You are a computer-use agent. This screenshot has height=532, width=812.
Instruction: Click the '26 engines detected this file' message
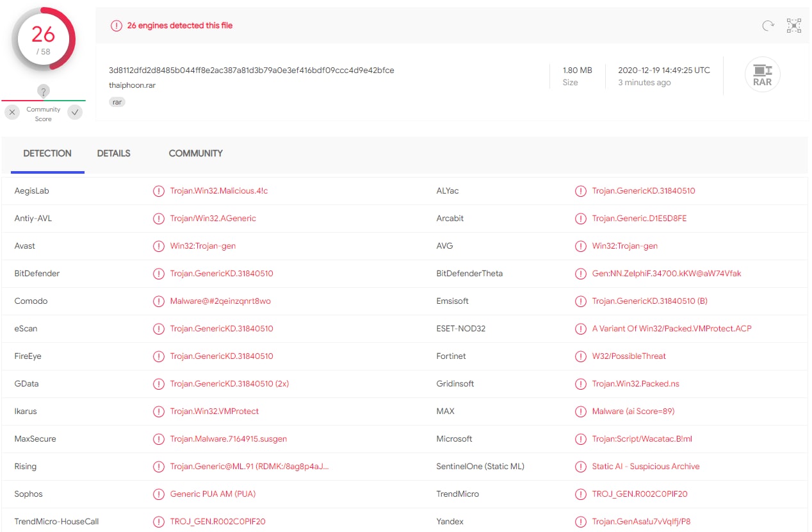(180, 26)
